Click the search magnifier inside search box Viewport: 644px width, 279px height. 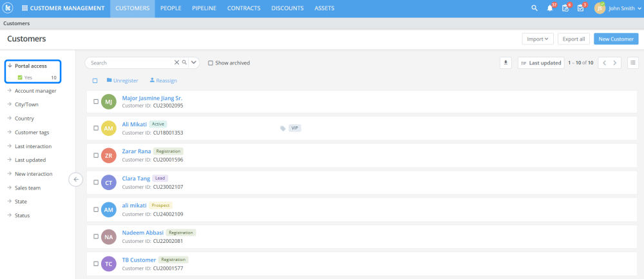(x=184, y=63)
